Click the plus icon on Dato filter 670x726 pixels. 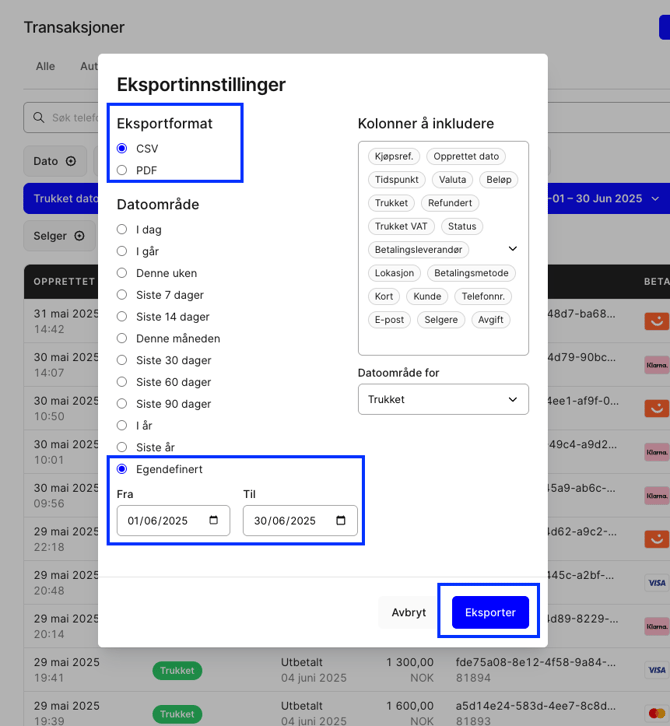coord(71,161)
